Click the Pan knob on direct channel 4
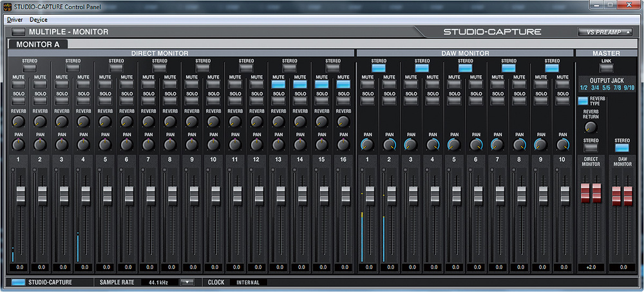This screenshot has width=644, height=292. 83,145
